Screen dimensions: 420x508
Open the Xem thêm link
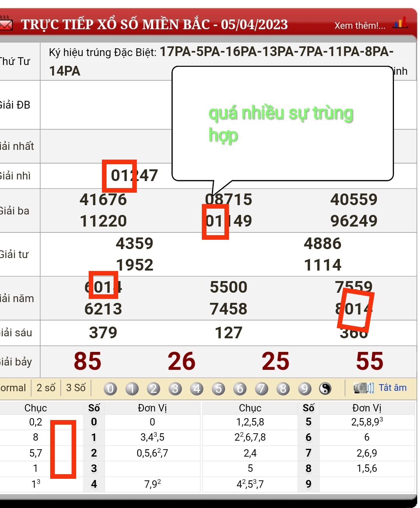(360, 26)
